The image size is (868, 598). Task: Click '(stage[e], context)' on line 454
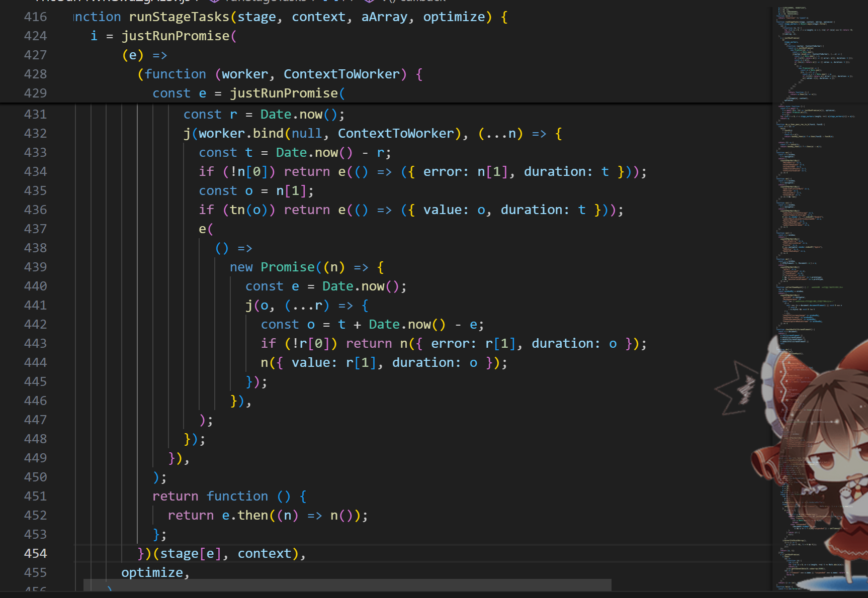point(226,554)
